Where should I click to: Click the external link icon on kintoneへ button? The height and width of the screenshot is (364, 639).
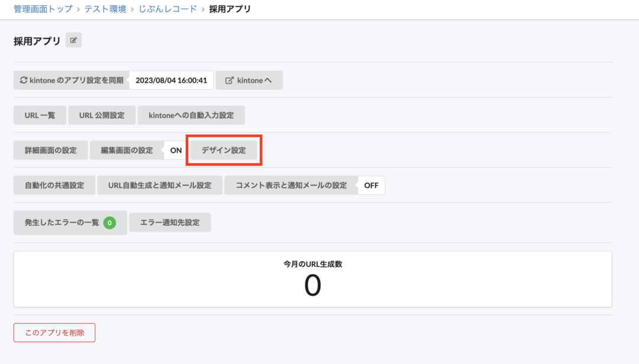(x=231, y=80)
